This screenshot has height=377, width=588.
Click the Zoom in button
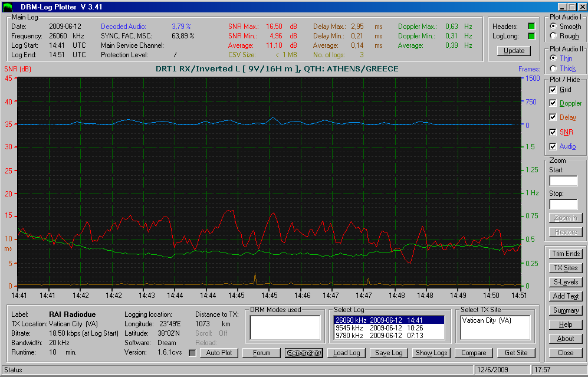click(566, 218)
